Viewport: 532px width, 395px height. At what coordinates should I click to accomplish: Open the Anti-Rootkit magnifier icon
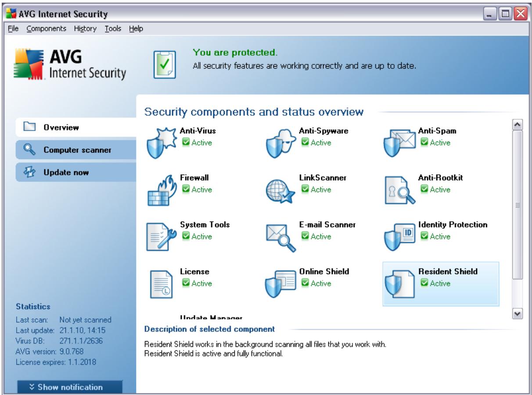tap(400, 191)
